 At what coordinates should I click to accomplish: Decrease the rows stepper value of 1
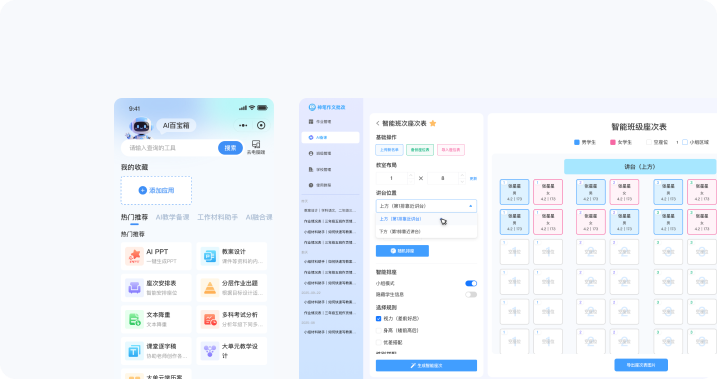pos(410,181)
